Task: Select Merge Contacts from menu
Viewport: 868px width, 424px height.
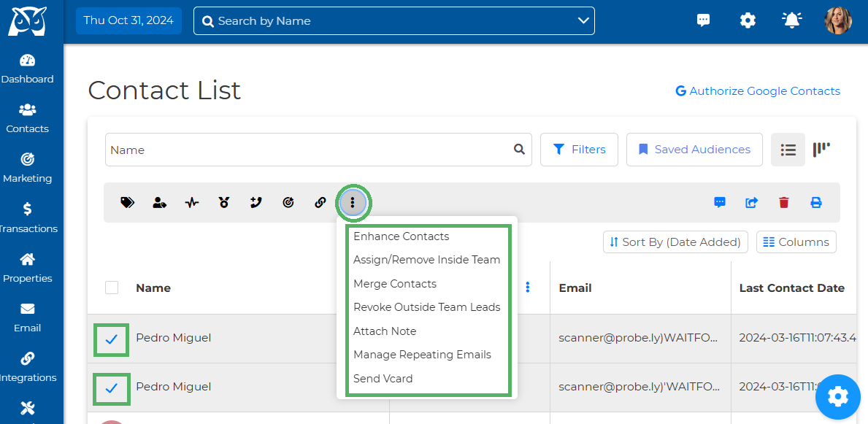Action: (x=395, y=283)
